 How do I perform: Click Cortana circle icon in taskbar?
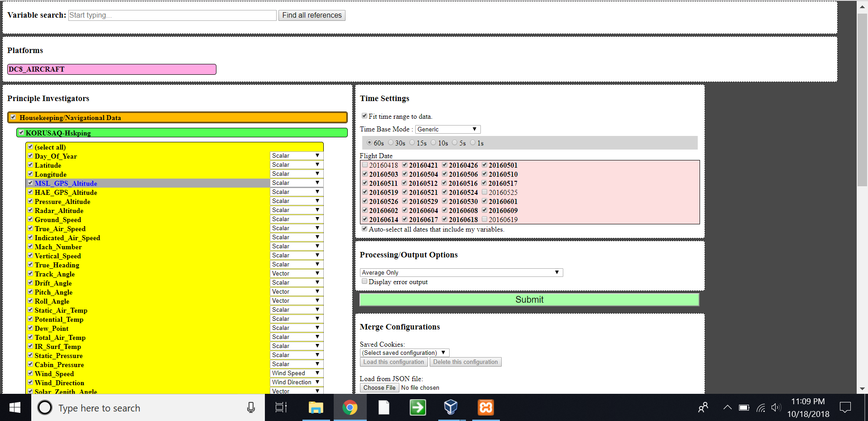click(45, 408)
